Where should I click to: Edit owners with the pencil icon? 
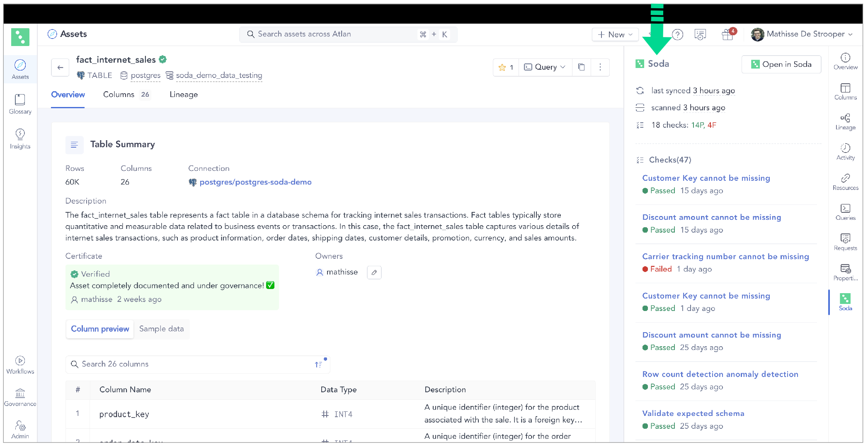click(374, 272)
